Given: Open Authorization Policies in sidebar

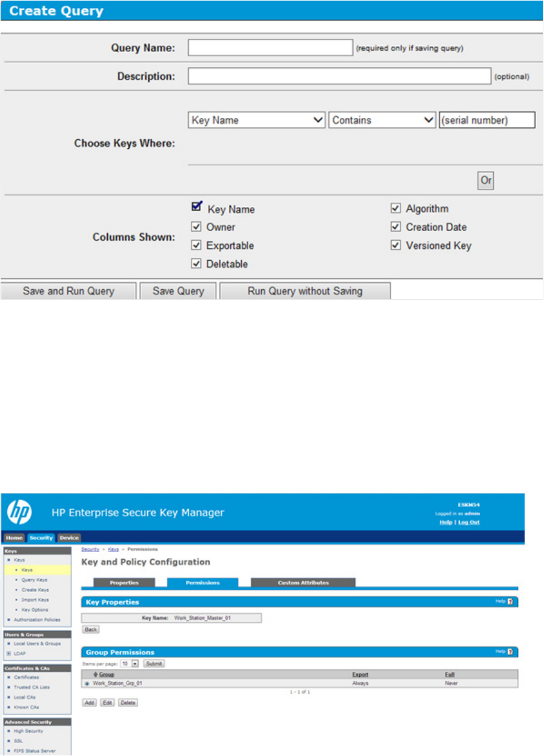Looking at the screenshot, I should click(x=37, y=619).
